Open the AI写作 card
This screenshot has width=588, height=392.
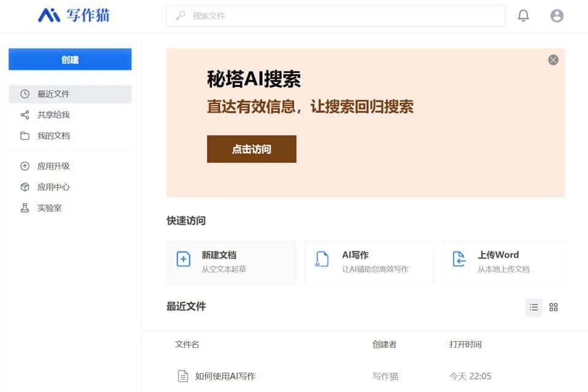pos(369,263)
